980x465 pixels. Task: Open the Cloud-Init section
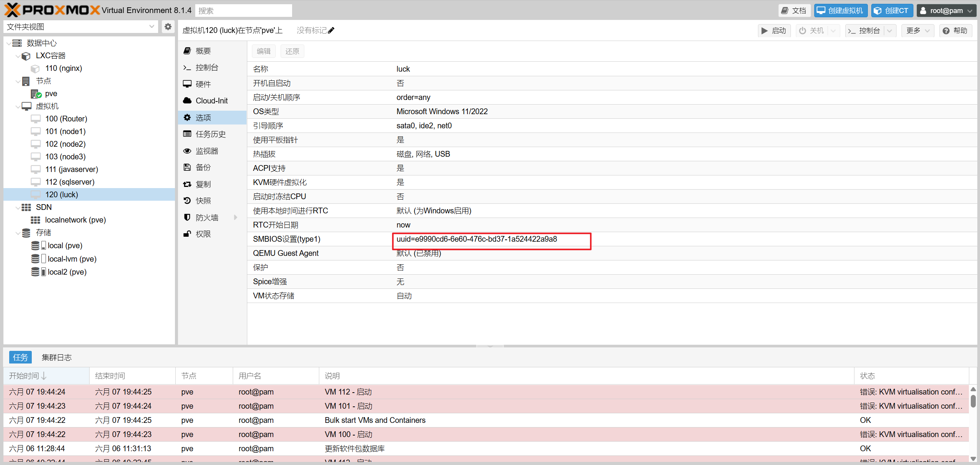pyautogui.click(x=211, y=101)
